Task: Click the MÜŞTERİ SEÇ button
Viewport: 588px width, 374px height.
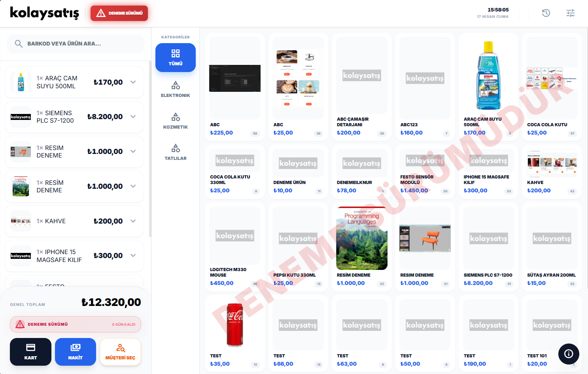Action: click(x=120, y=352)
